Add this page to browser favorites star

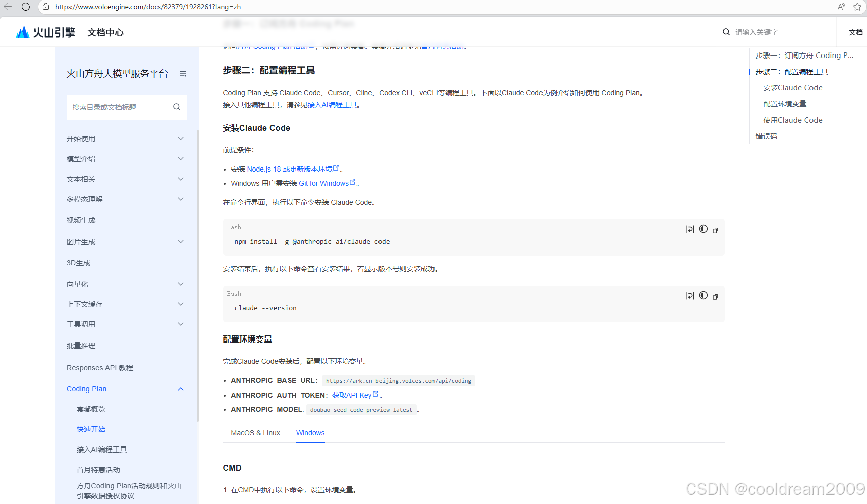point(857,7)
